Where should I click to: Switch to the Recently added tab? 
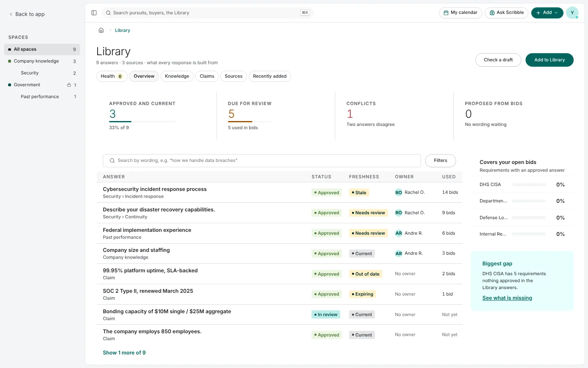coord(269,76)
